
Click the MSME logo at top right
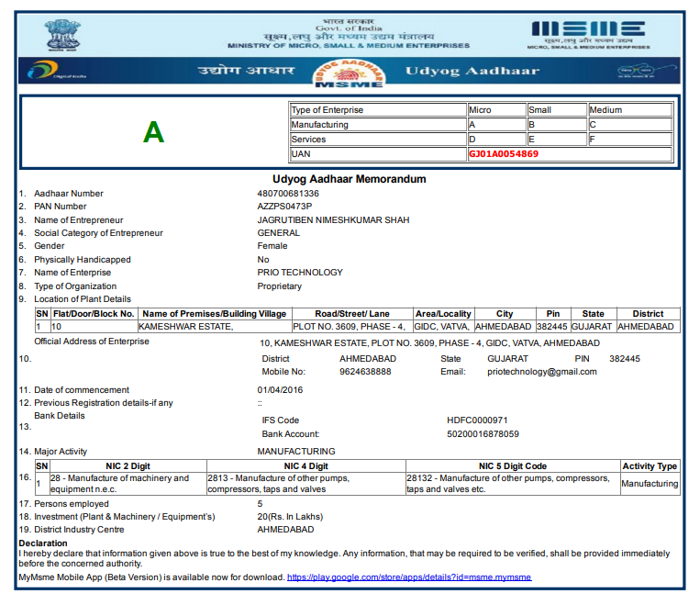(588, 31)
